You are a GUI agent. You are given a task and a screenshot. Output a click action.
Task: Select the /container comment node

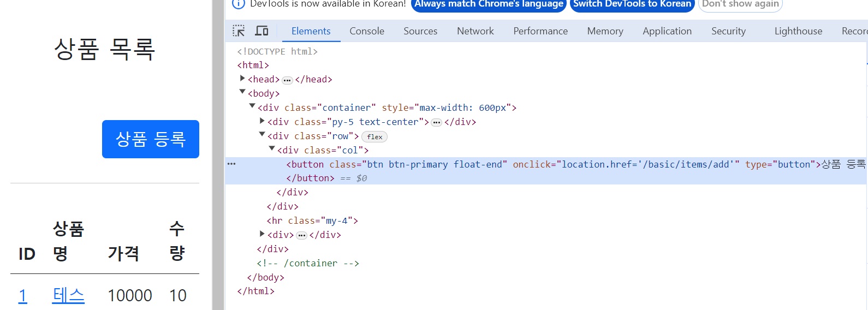click(x=308, y=263)
